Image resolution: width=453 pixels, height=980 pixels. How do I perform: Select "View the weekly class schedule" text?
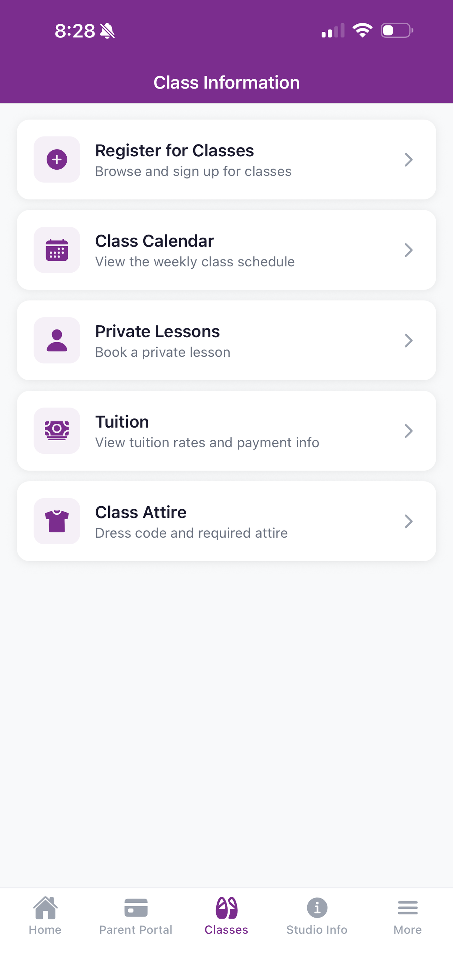click(195, 262)
